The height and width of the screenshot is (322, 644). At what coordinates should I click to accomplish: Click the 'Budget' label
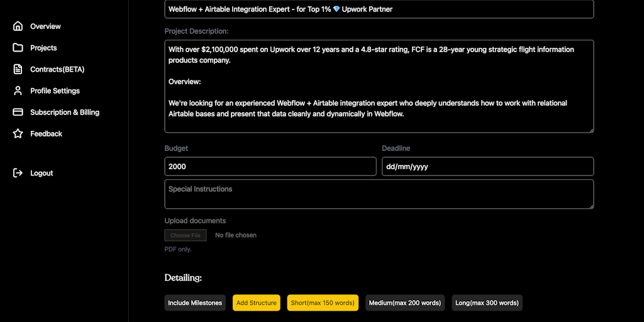click(176, 148)
